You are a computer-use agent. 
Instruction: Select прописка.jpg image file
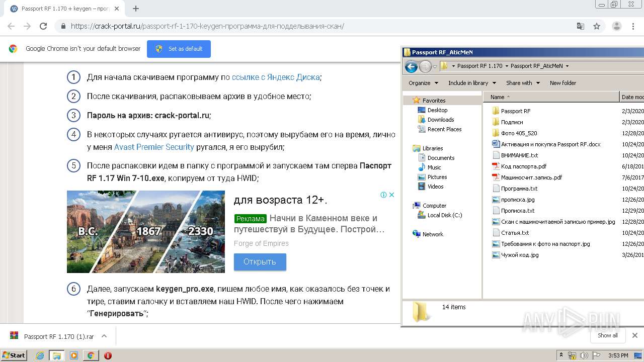click(513, 200)
